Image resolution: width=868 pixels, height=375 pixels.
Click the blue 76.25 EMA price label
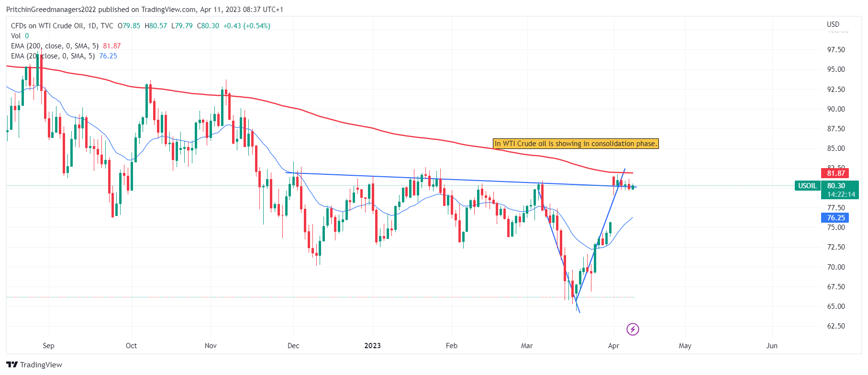pyautogui.click(x=835, y=218)
